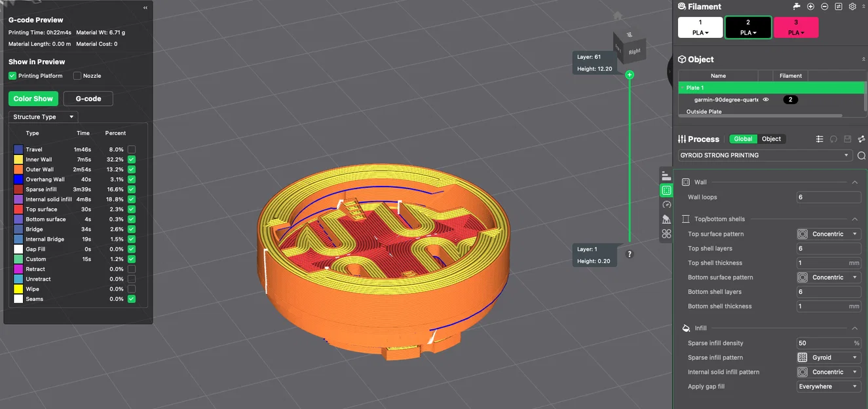
Task: Switch process scope to Global
Action: click(x=743, y=139)
